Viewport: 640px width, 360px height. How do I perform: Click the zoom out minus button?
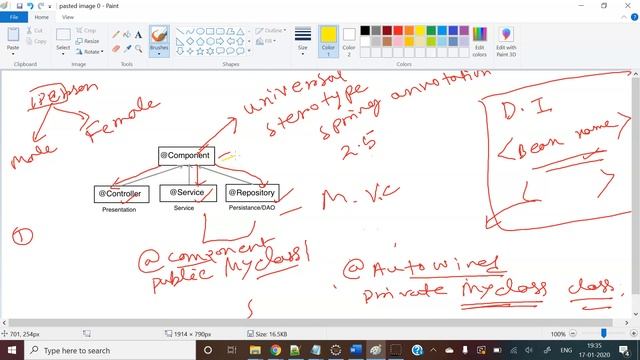[573, 334]
